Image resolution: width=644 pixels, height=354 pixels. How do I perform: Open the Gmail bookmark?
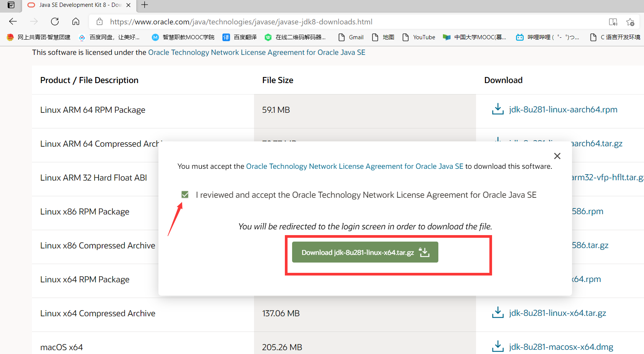(x=351, y=37)
